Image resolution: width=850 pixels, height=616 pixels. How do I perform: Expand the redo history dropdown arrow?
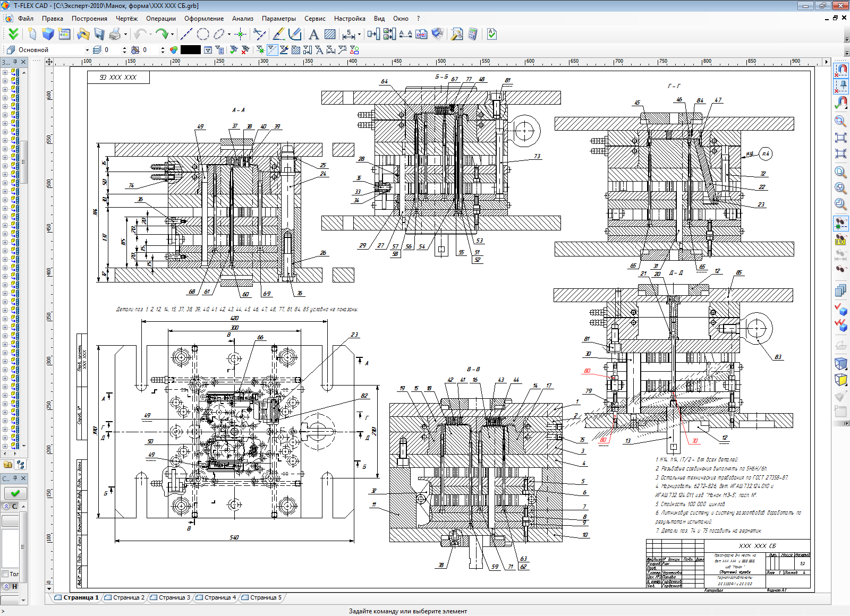click(172, 35)
